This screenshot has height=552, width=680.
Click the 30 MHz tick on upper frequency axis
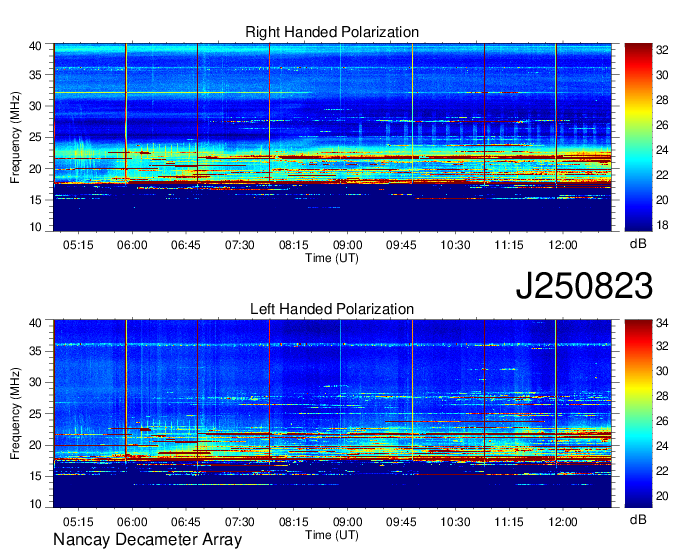[x=35, y=106]
